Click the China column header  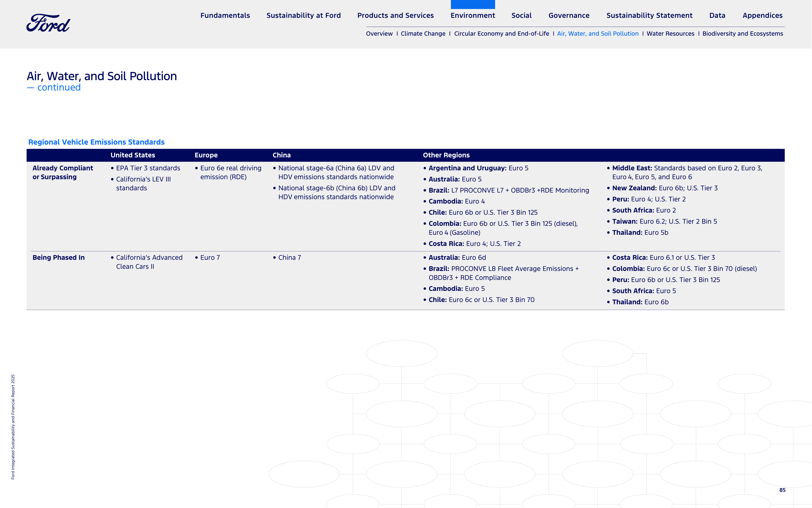[x=282, y=155]
